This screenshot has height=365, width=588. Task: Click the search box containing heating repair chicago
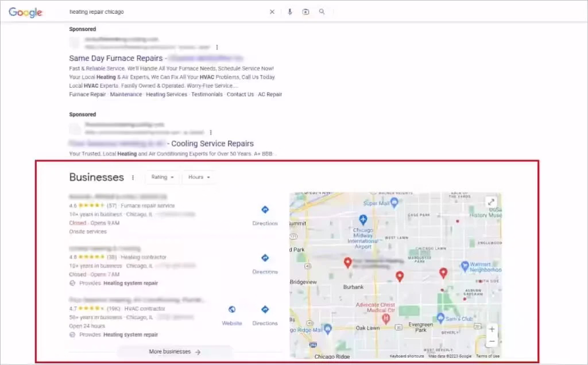coord(167,12)
